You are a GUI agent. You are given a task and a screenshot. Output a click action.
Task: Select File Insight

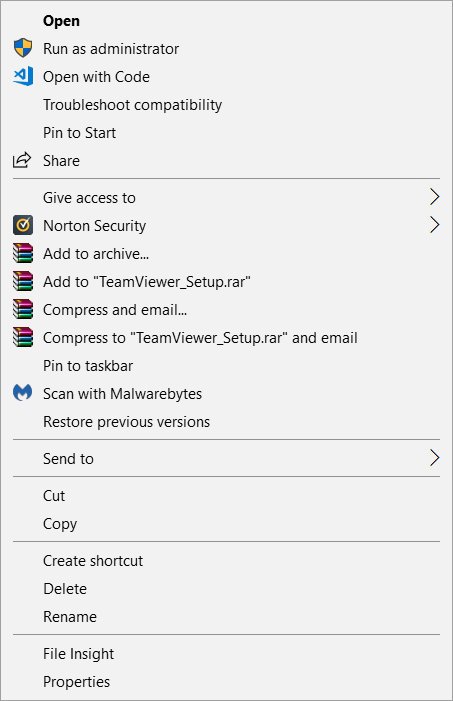point(226,654)
